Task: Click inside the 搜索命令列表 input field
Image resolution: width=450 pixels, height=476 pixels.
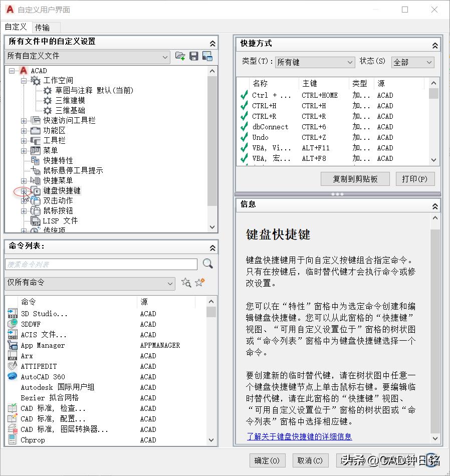Action: point(100,264)
